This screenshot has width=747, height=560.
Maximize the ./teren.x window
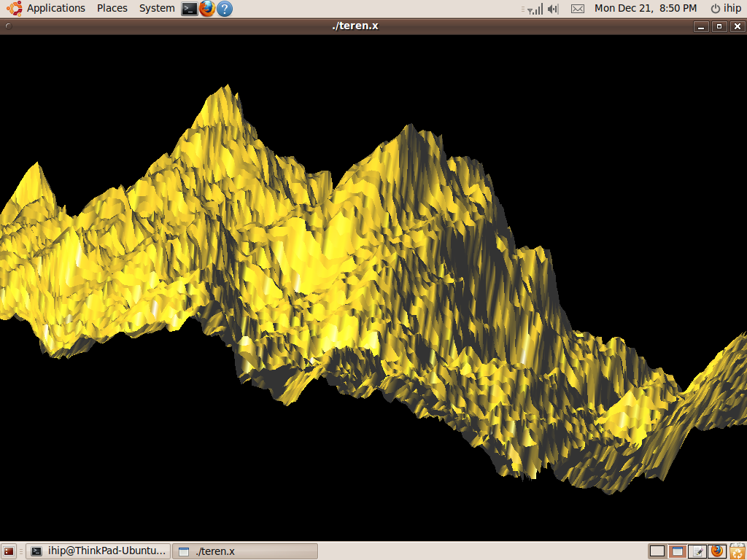point(719,26)
